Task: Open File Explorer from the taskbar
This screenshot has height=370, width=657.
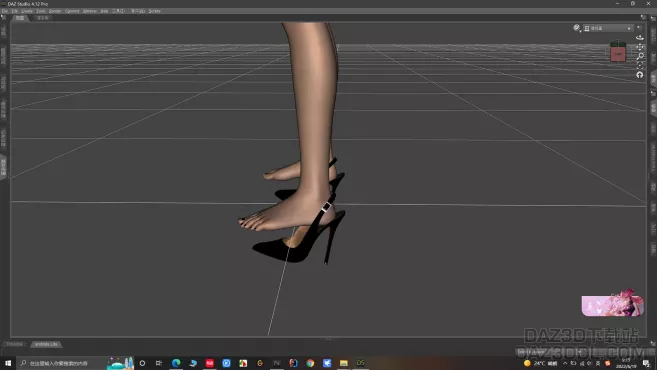Action: (x=344, y=363)
